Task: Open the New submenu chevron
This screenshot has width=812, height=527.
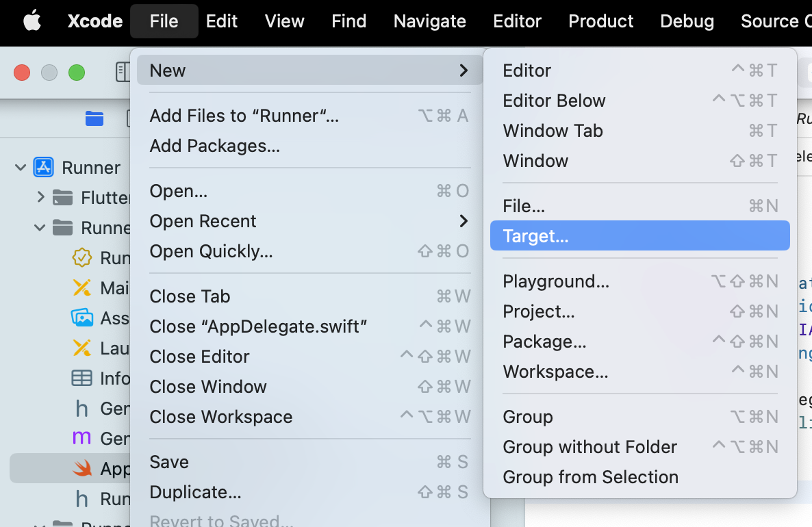Action: point(464,70)
